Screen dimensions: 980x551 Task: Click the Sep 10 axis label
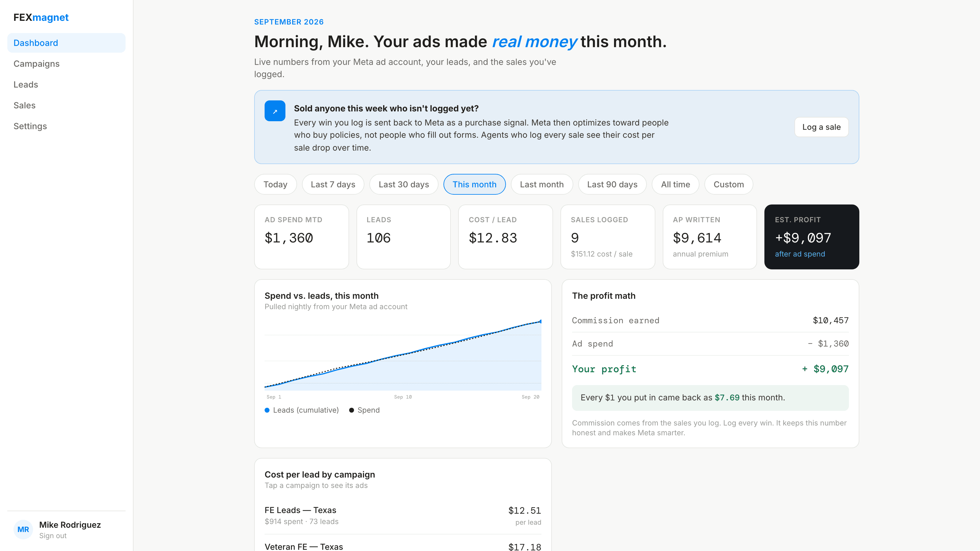tap(402, 397)
